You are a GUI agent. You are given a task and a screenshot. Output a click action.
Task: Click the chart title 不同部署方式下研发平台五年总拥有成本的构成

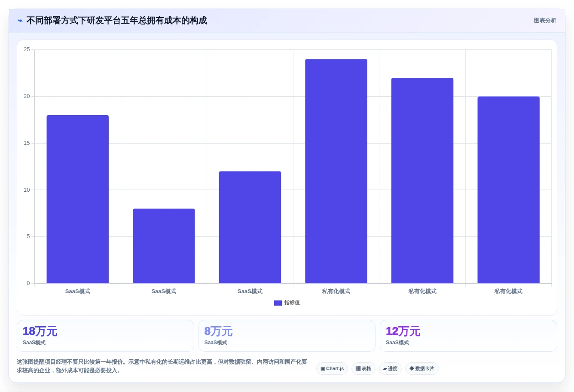pyautogui.click(x=116, y=21)
